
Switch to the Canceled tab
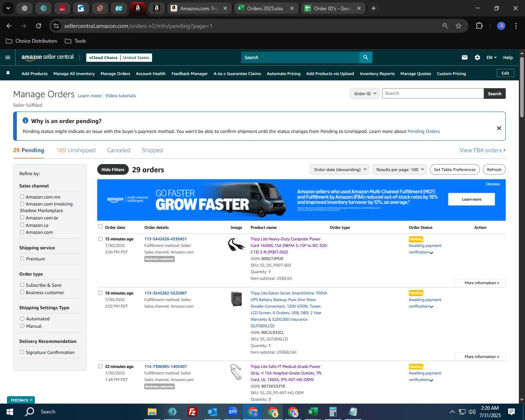tap(119, 150)
